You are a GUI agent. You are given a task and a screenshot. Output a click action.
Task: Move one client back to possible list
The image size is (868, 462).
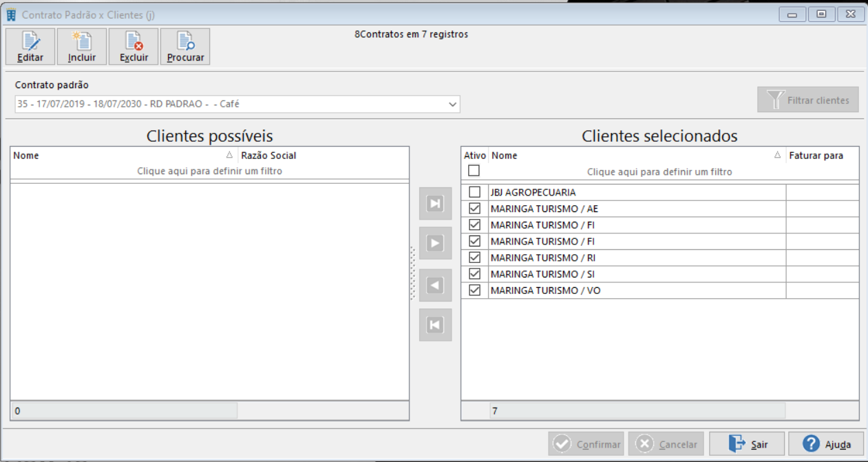click(435, 285)
